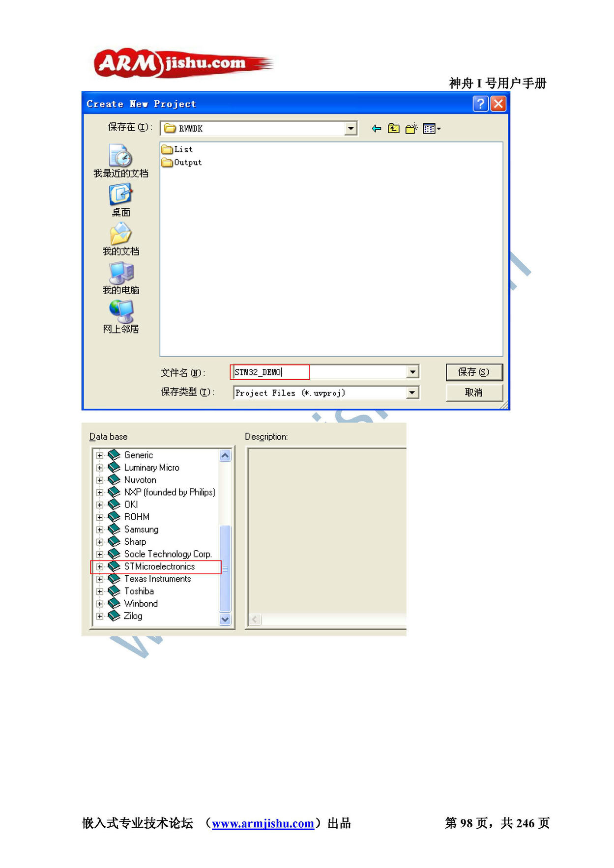Open My Computer (我的电脑) shortcut
Viewport: 614px width, 868px height.
[x=121, y=278]
